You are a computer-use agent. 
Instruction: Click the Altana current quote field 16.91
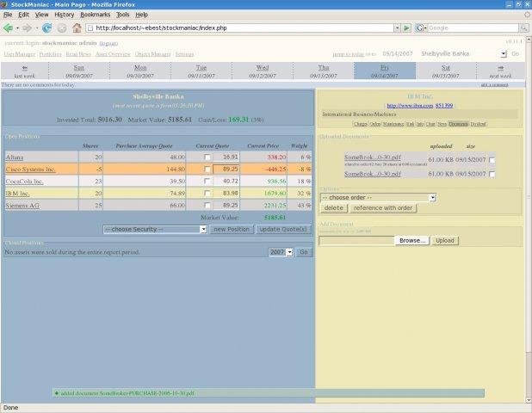226,157
